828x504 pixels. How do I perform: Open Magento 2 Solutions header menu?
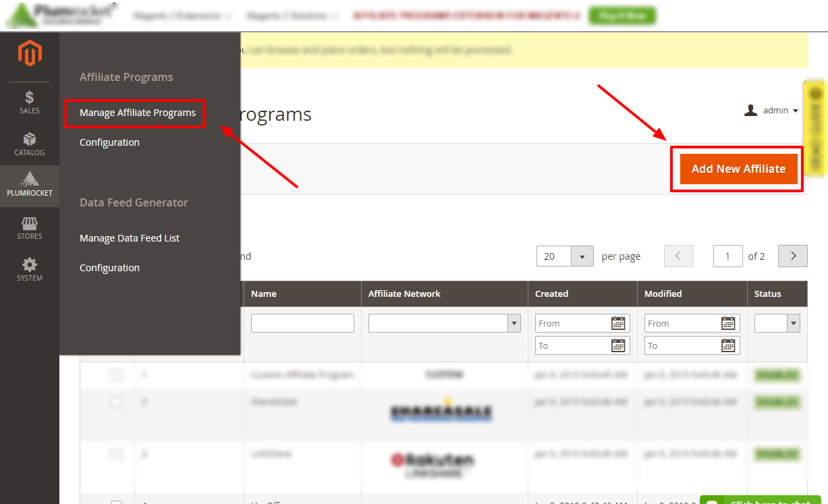pyautogui.click(x=293, y=16)
